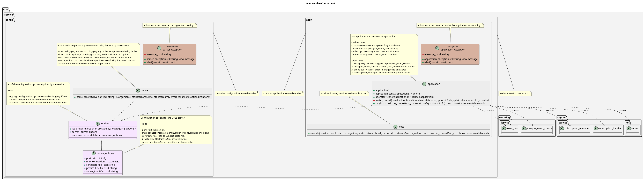The height and width of the screenshot is (180, 644).
Task: Click the comms package tab label
Action: [x=561, y=118]
